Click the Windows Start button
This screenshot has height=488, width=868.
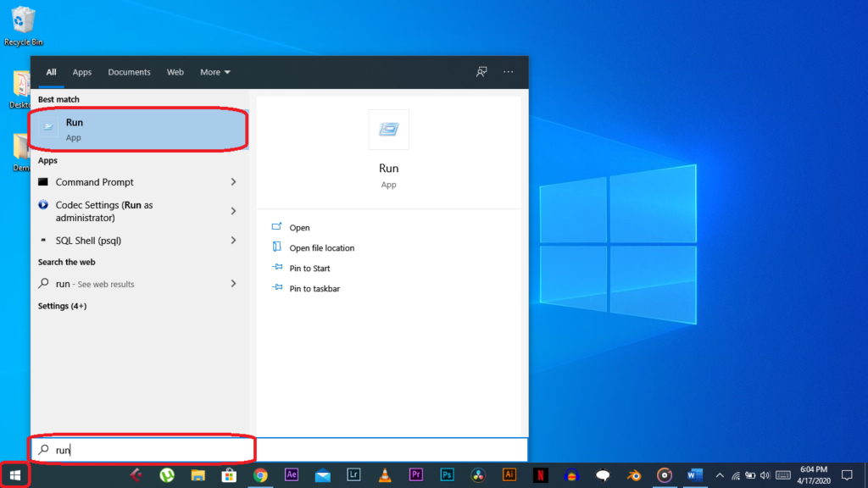[x=14, y=475]
